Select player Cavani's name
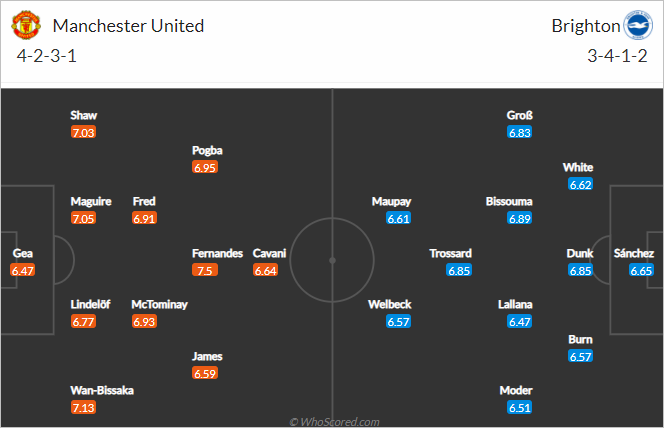The image size is (664, 428). coord(269,253)
